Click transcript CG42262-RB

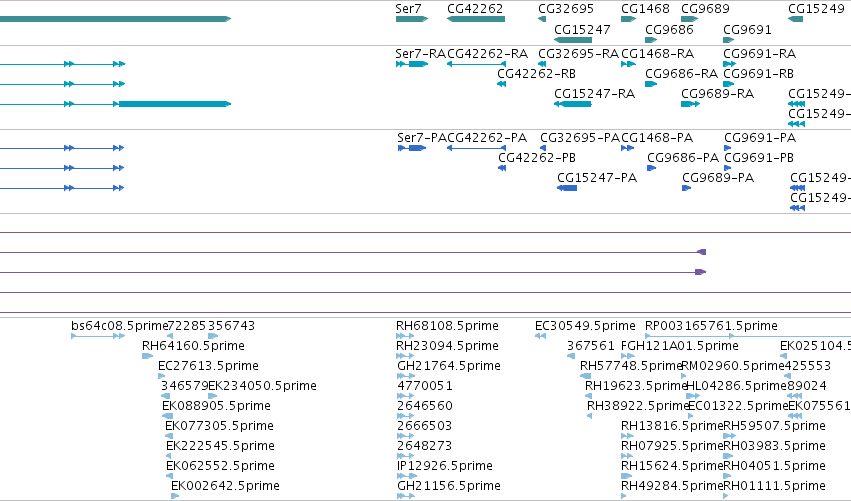tap(537, 74)
